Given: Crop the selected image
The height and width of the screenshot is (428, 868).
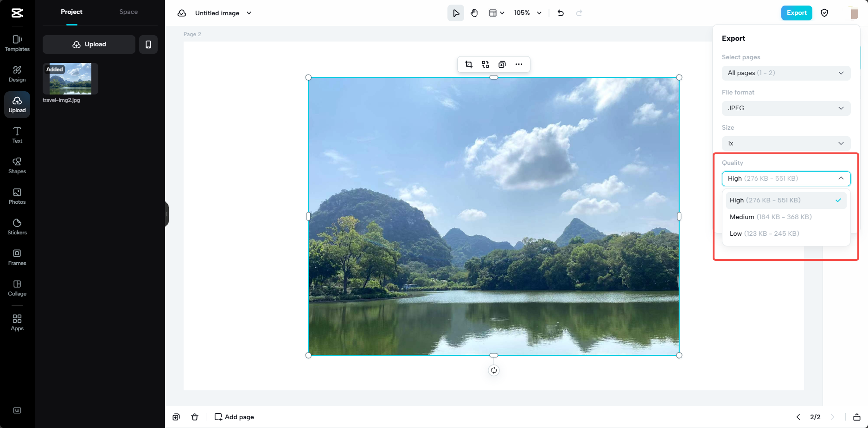Looking at the screenshot, I should (x=469, y=64).
